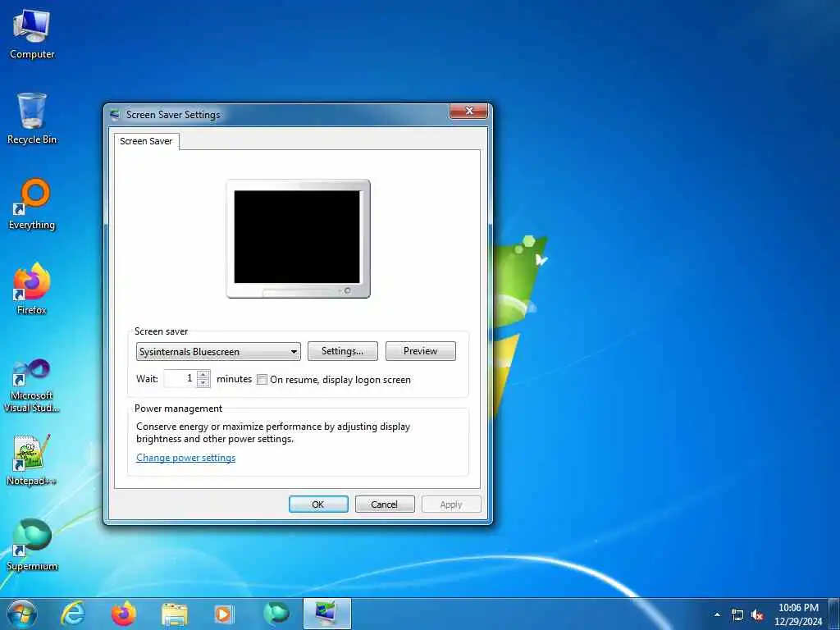Click the screen saver preview monitor thumbnail
The width and height of the screenshot is (840, 630).
[x=298, y=239]
